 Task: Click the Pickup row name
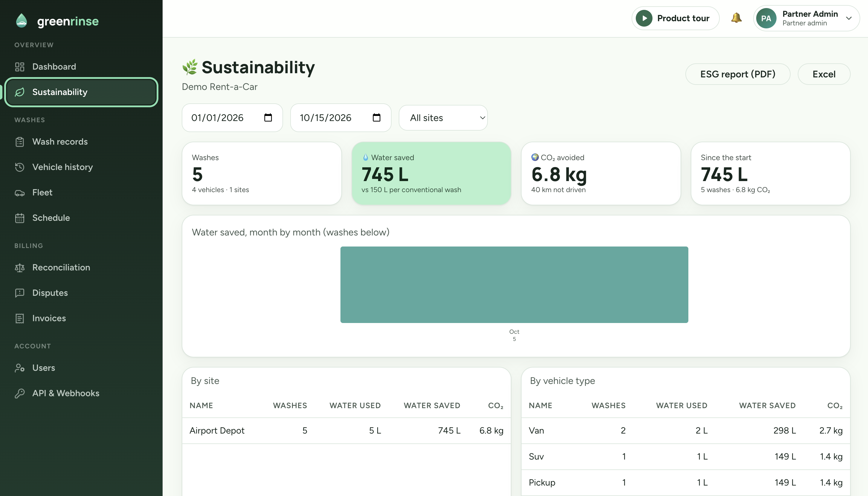pos(542,482)
